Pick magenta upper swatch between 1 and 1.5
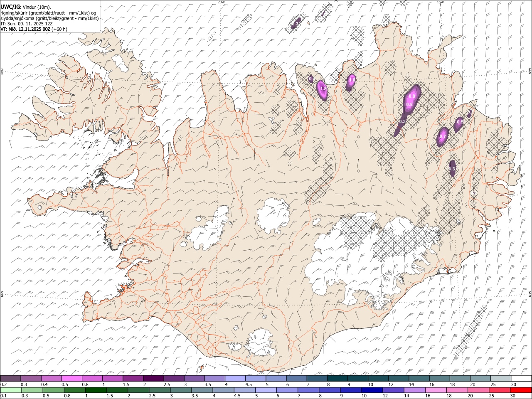 [113, 378]
